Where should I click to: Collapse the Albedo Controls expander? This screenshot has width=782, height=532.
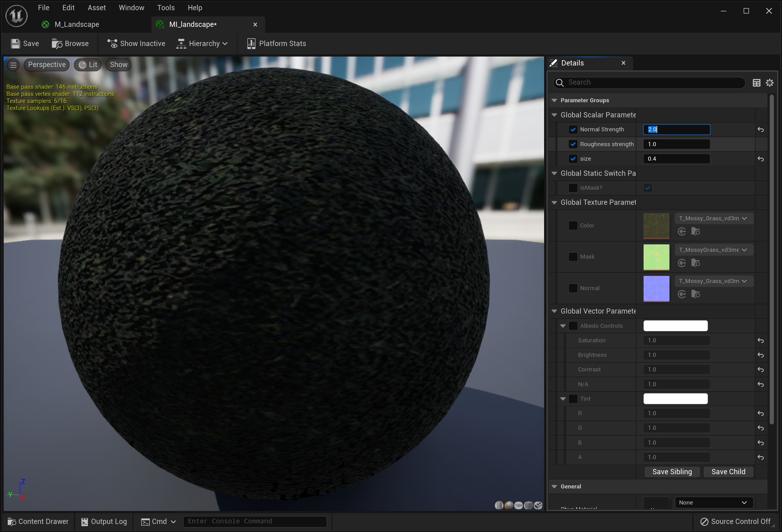point(563,326)
